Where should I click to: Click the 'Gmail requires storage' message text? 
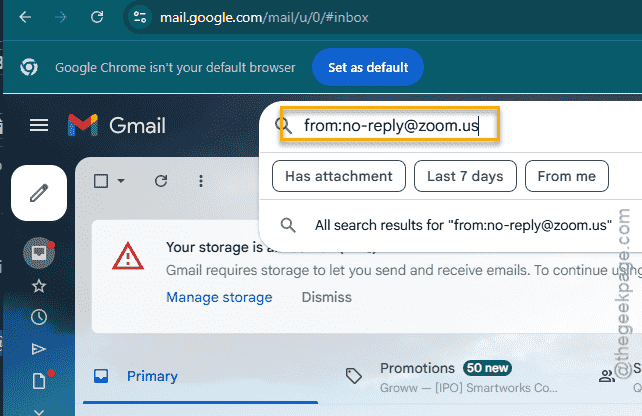tap(404, 270)
